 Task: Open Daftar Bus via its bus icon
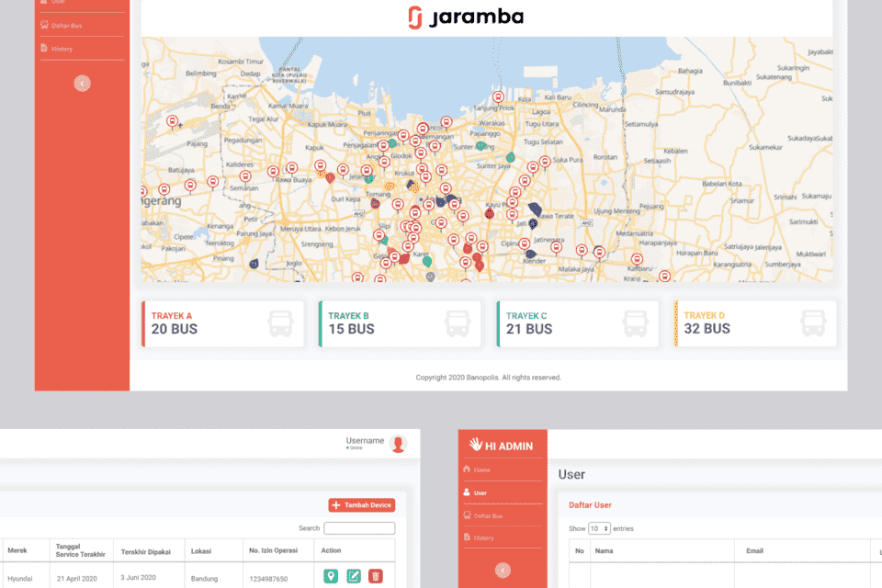(467, 515)
